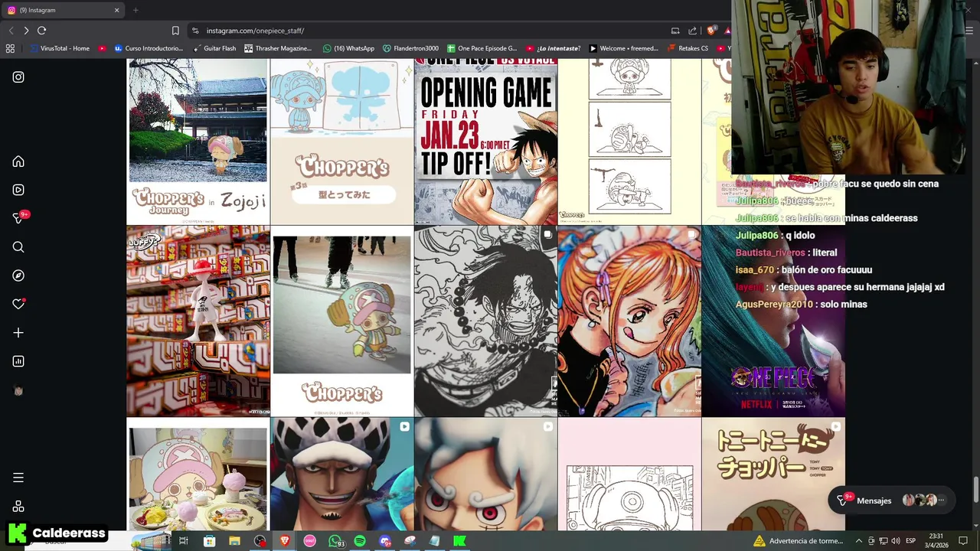This screenshot has height=551, width=980.
Task: Open the VirusTotal - Home bookmark
Action: coord(60,48)
